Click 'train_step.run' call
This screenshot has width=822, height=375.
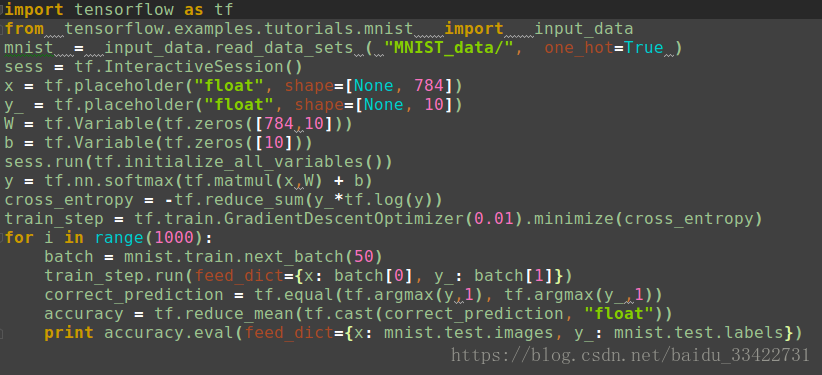114,276
